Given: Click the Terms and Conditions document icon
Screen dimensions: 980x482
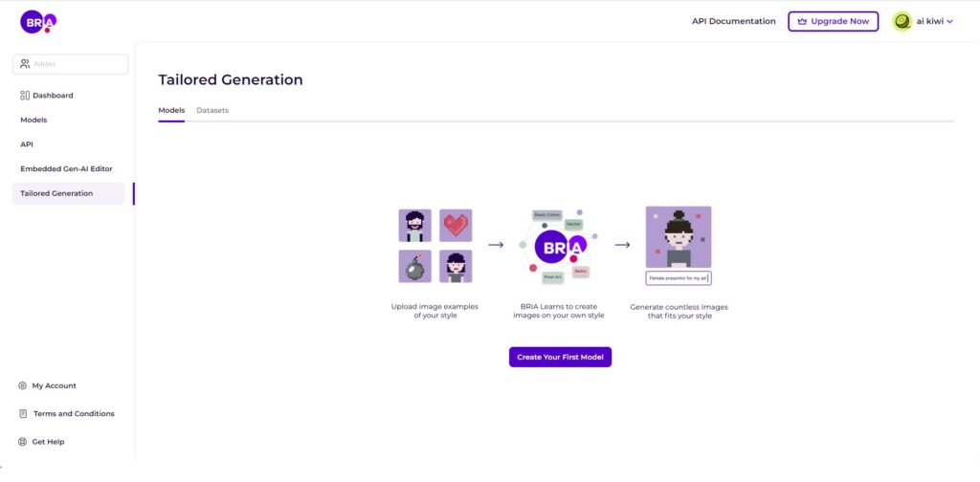Looking at the screenshot, I should (x=23, y=414).
